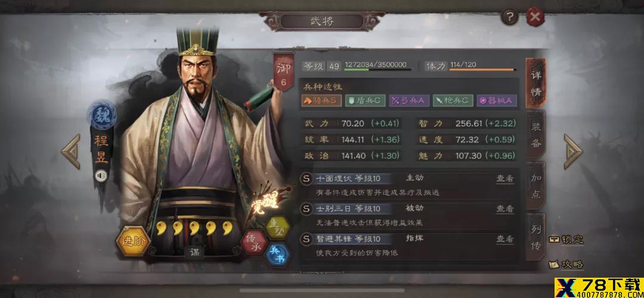The width and height of the screenshot is (644, 298).
Task: Tap the 魏 faction emblem
Action: (x=102, y=115)
